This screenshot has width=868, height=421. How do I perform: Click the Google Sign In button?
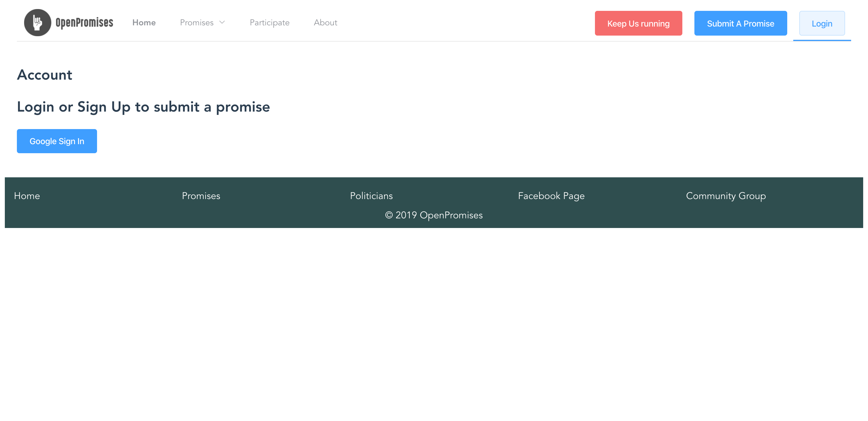(57, 141)
